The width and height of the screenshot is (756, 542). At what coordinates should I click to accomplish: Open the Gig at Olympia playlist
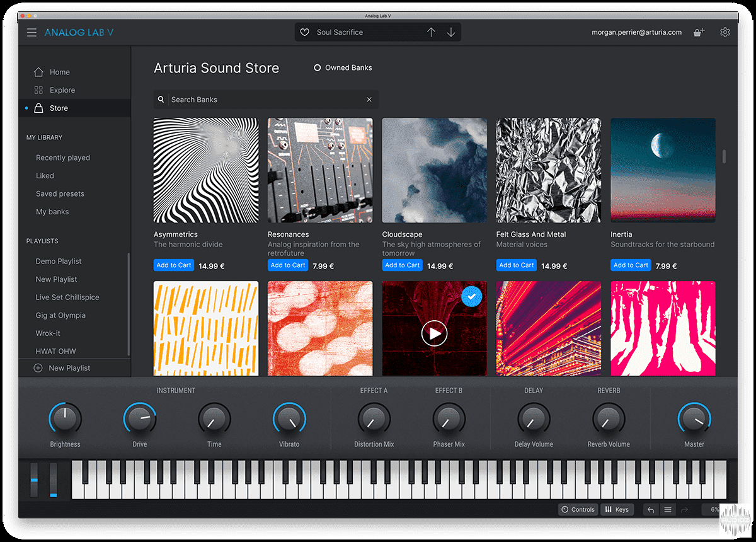pyautogui.click(x=60, y=315)
